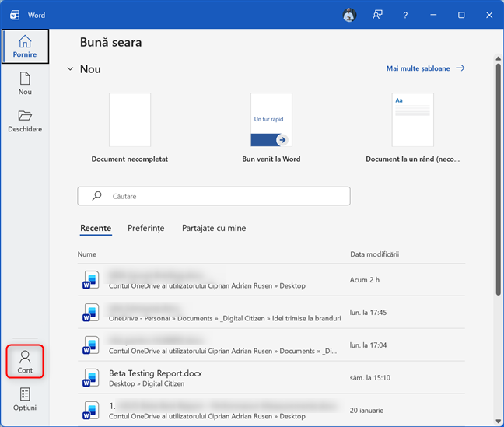Click the feedback icon in title bar
The image size is (504, 427).
tap(377, 15)
